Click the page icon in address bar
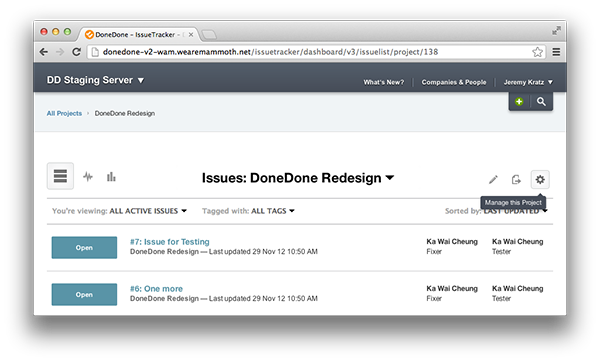This screenshot has width=600, height=362. click(x=95, y=52)
